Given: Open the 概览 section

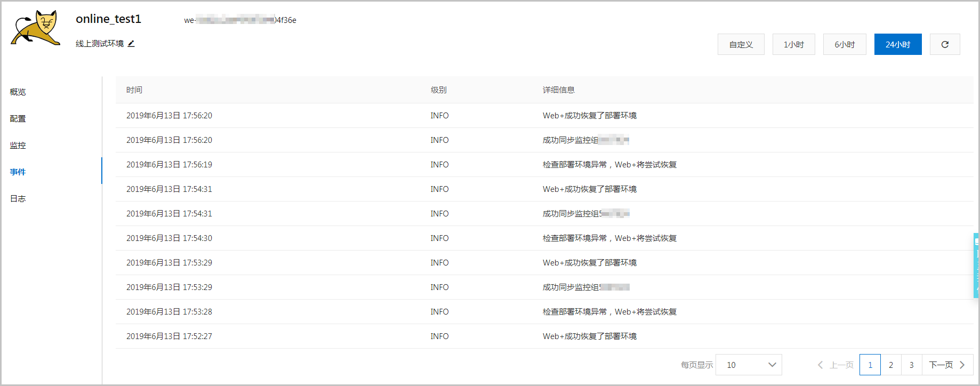Looking at the screenshot, I should (x=18, y=92).
